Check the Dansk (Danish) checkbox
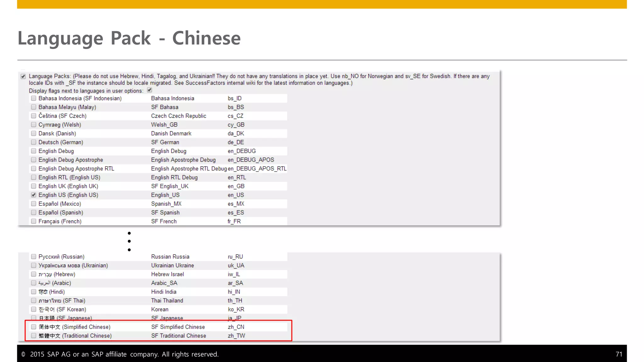 pyautogui.click(x=34, y=134)
